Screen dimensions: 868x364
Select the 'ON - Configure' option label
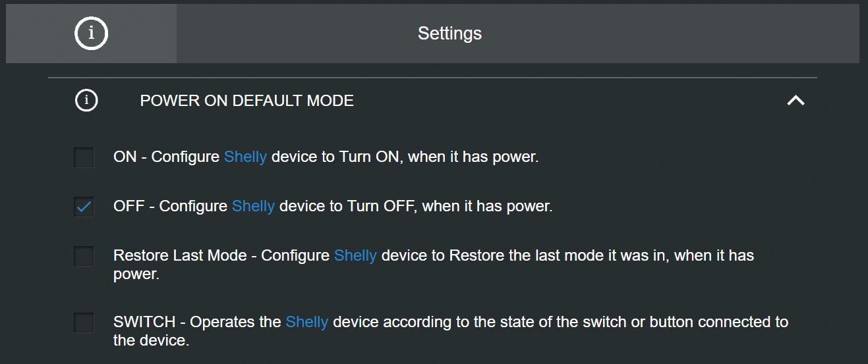[166, 157]
